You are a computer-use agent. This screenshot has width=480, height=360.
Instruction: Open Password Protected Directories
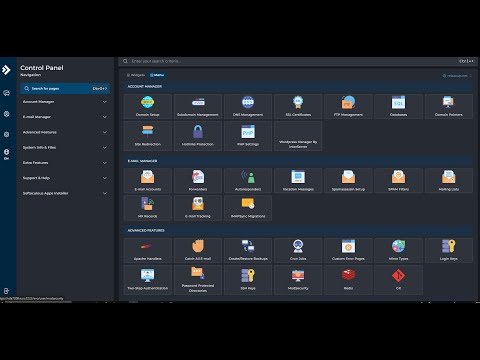coord(198,280)
